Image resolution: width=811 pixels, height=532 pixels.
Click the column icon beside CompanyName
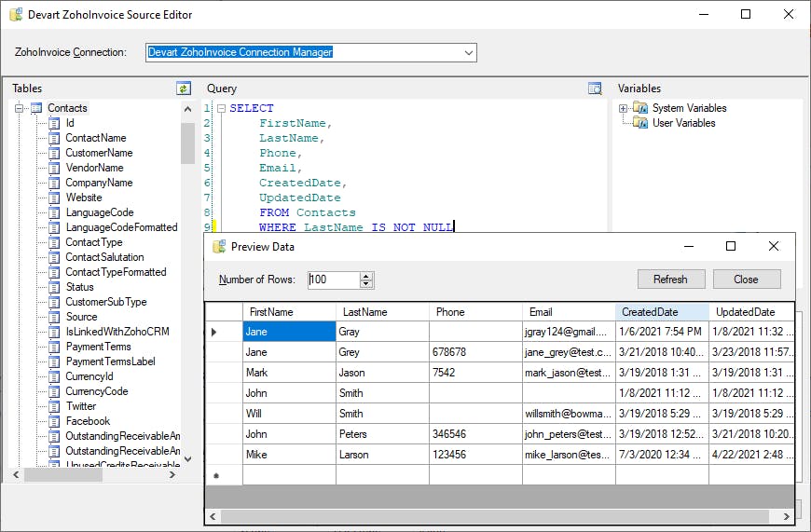53,183
